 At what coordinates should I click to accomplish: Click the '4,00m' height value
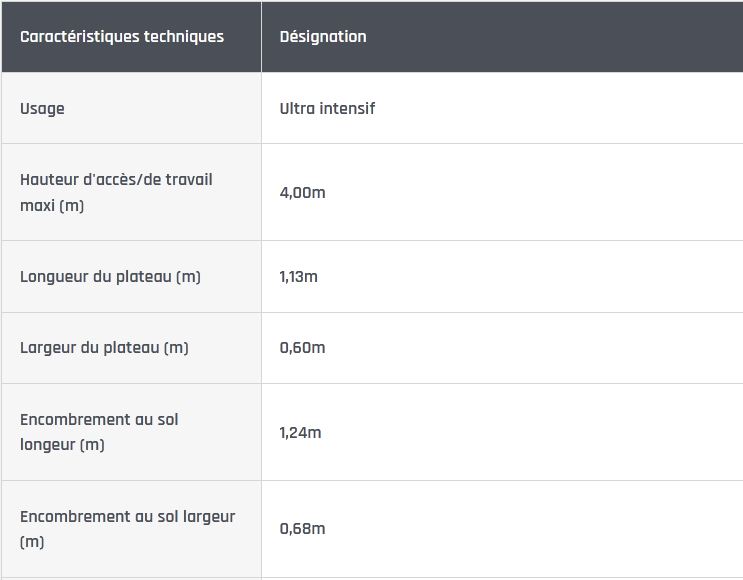[x=302, y=192]
